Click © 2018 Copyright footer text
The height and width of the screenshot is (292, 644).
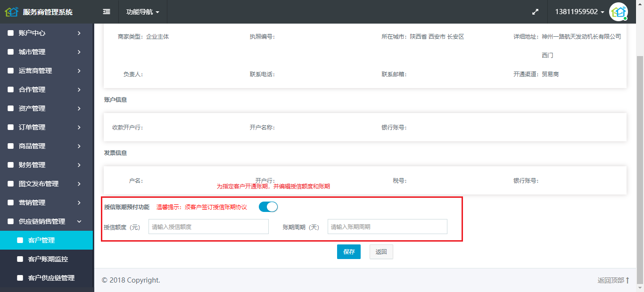pyautogui.click(x=131, y=280)
